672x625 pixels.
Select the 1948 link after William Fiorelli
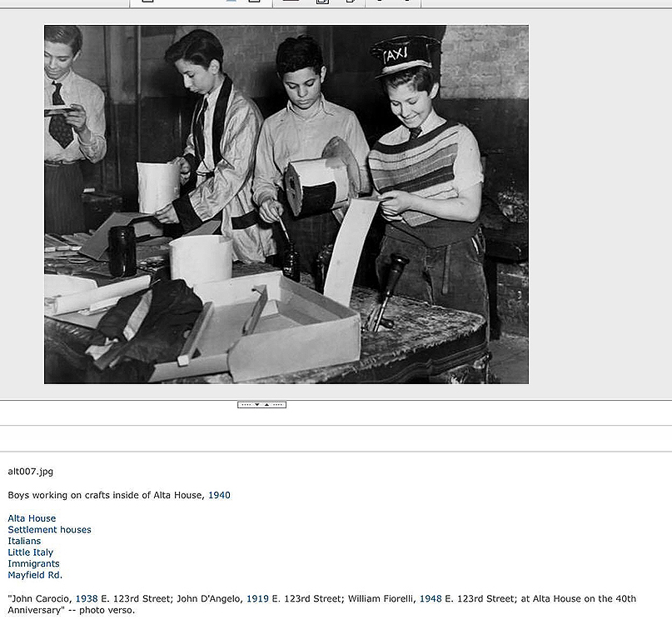pos(431,598)
